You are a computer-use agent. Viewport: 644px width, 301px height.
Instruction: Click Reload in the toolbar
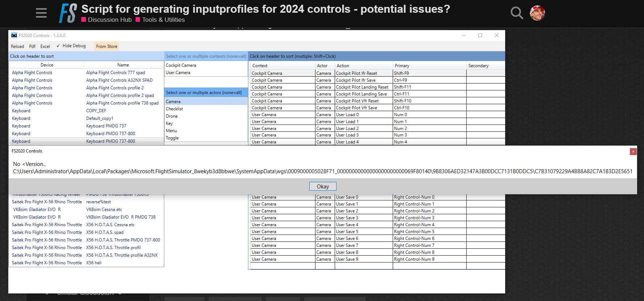point(17,46)
